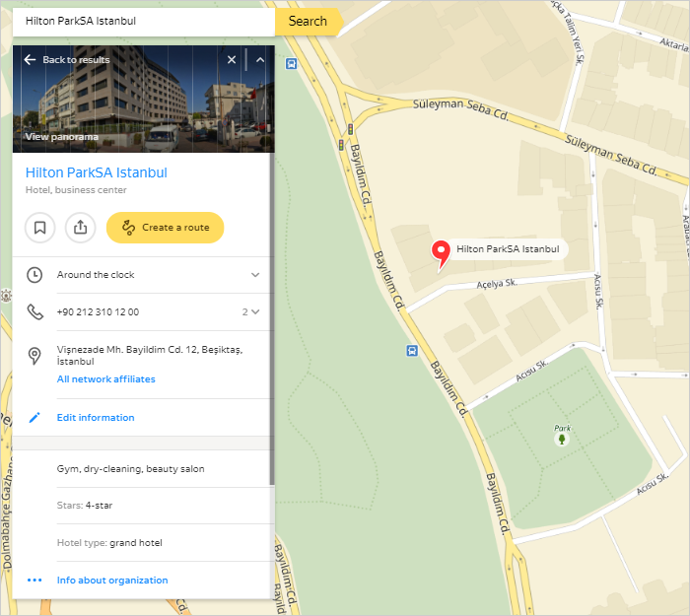The image size is (690, 616).
Task: Click the clock icon for opening hours
Action: point(34,275)
